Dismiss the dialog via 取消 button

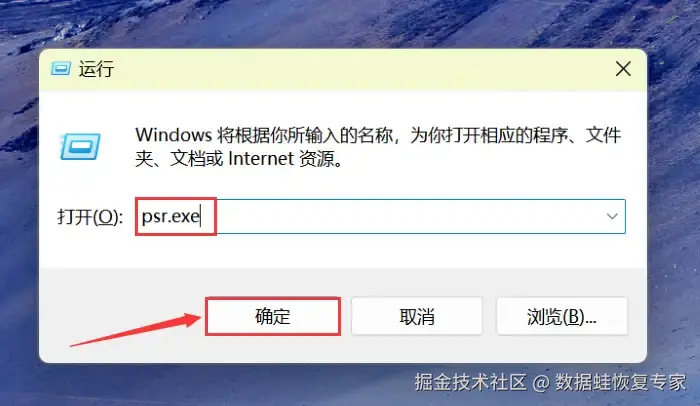[x=417, y=316]
